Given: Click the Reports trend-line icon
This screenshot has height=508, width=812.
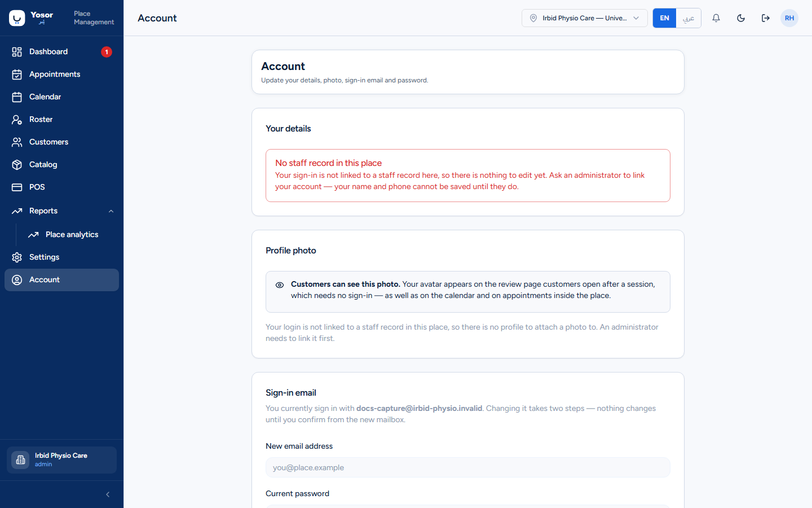Looking at the screenshot, I should [x=17, y=211].
